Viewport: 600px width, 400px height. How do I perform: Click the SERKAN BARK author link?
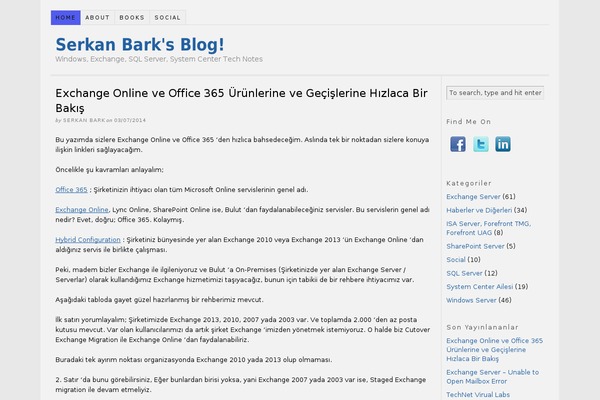click(84, 120)
